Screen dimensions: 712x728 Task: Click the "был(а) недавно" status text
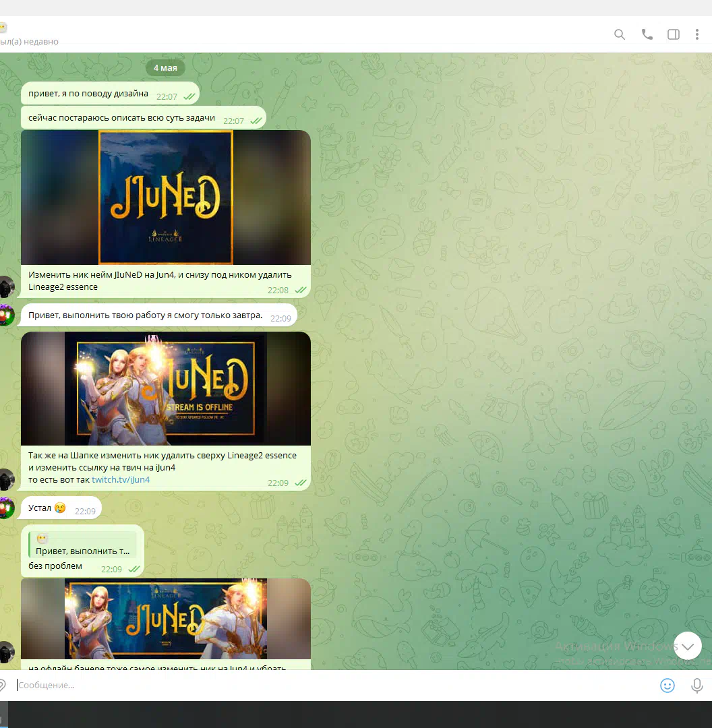pyautogui.click(x=29, y=41)
